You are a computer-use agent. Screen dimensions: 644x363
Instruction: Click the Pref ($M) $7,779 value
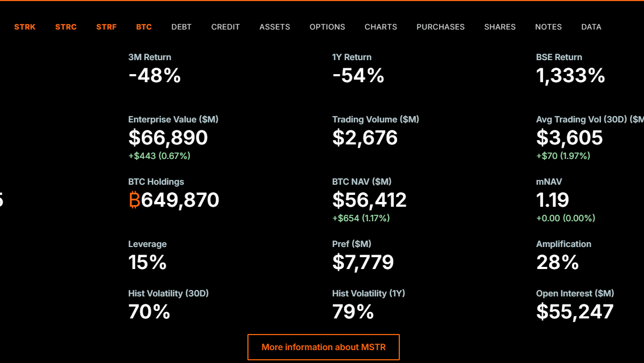363,263
